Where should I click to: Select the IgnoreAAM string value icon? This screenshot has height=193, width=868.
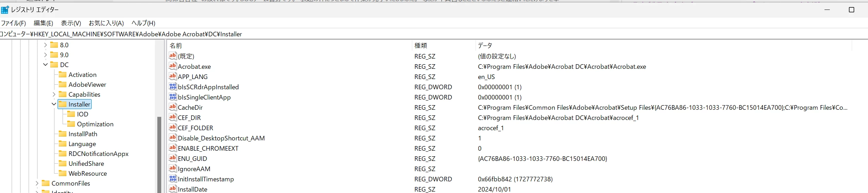pyautogui.click(x=173, y=168)
